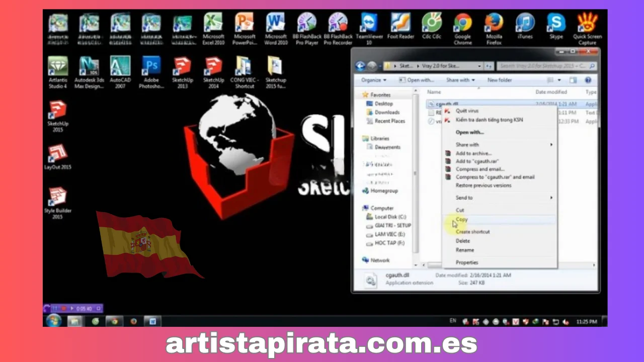Screen dimensions: 644x362
Task: Click the Explorer help question icon
Action: 588,80
